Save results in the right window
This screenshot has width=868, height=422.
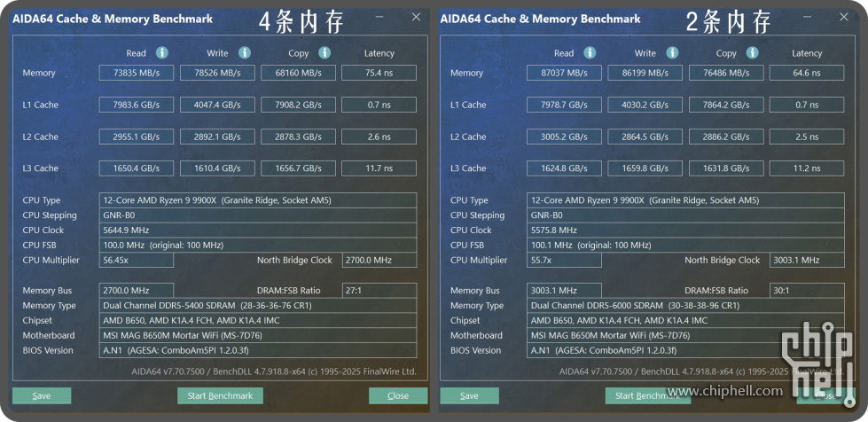tap(469, 395)
